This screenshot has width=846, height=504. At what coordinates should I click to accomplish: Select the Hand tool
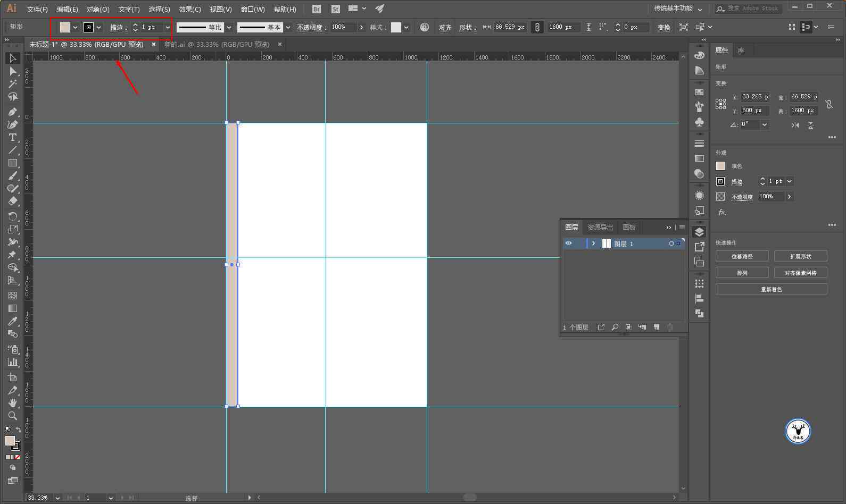point(13,403)
